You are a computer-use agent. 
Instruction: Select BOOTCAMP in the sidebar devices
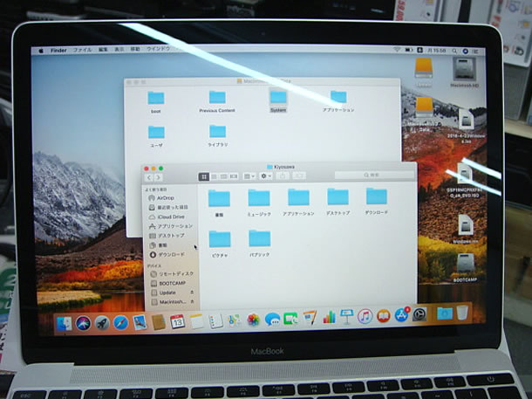(172, 283)
